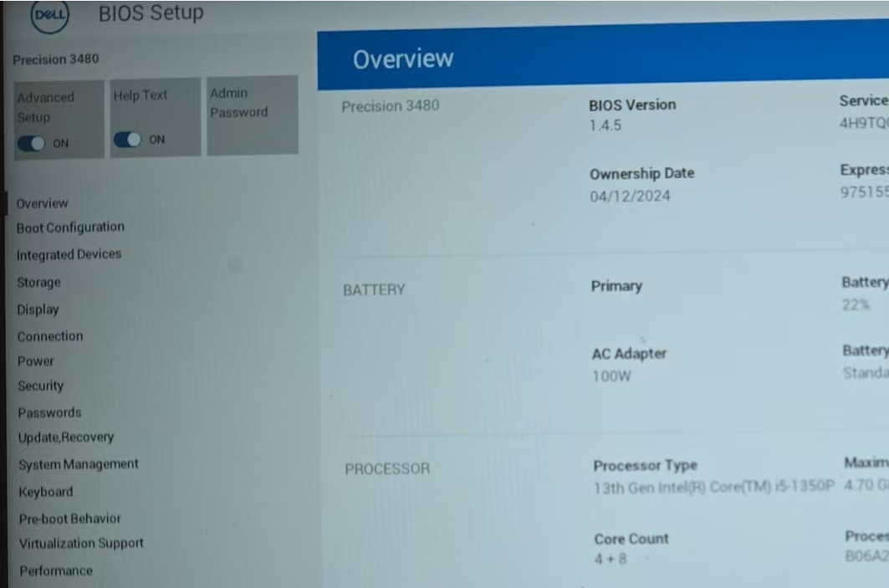Open Connection settings
The image size is (889, 588).
50,336
